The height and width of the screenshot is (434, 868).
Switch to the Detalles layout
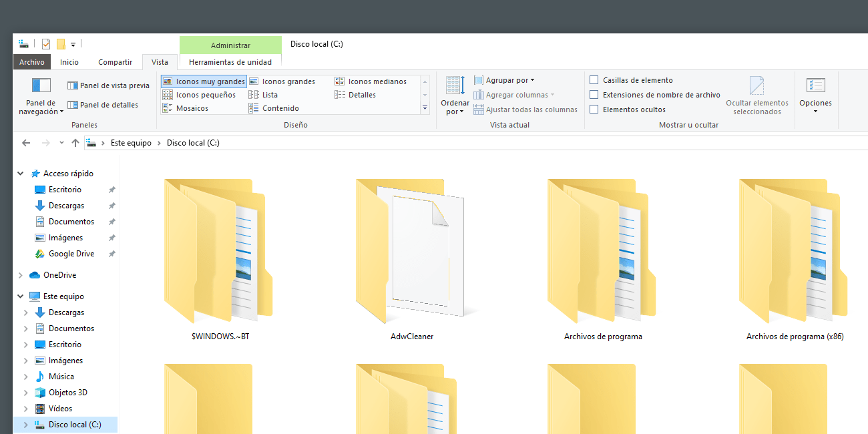[355, 95]
